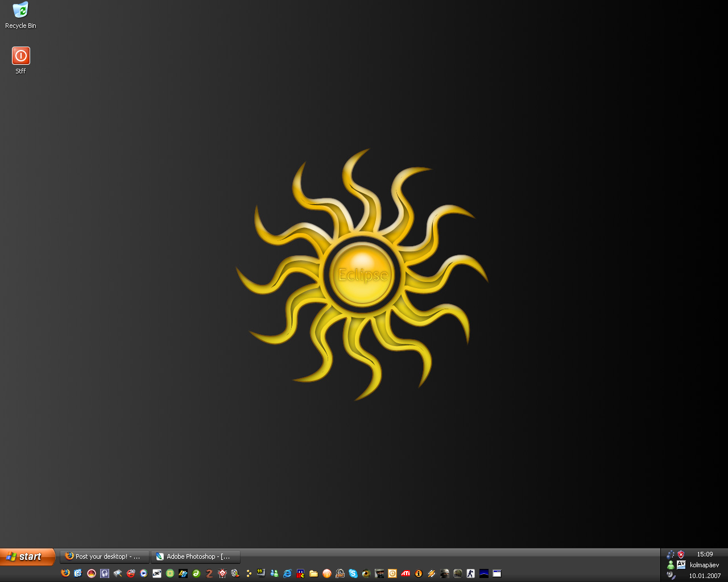Open the Start menu
This screenshot has height=582, width=728.
pos(28,557)
